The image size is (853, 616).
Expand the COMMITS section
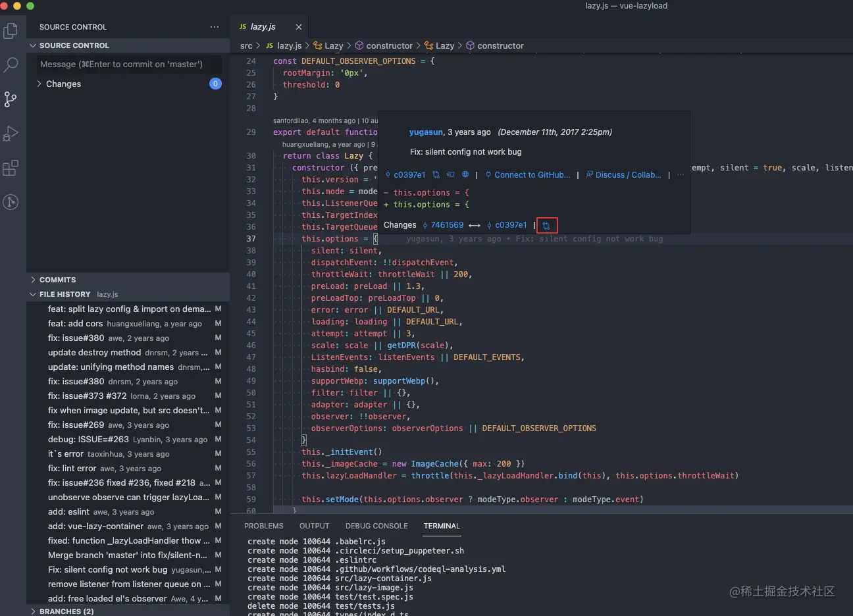(x=128, y=280)
